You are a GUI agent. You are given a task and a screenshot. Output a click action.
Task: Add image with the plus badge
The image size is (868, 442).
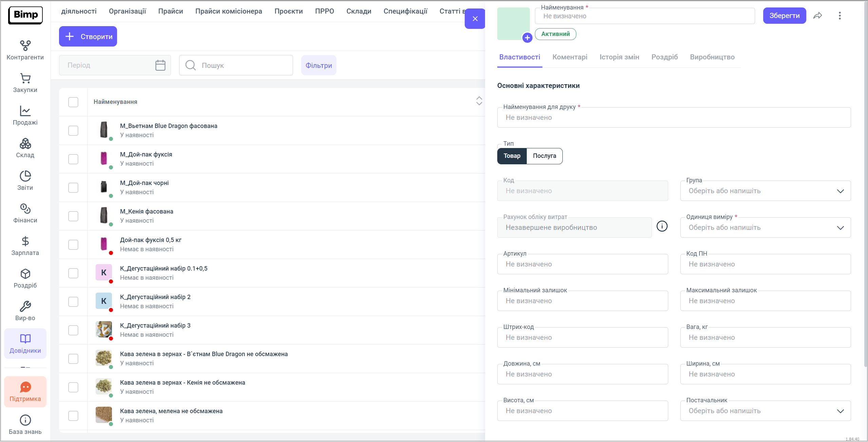[527, 38]
